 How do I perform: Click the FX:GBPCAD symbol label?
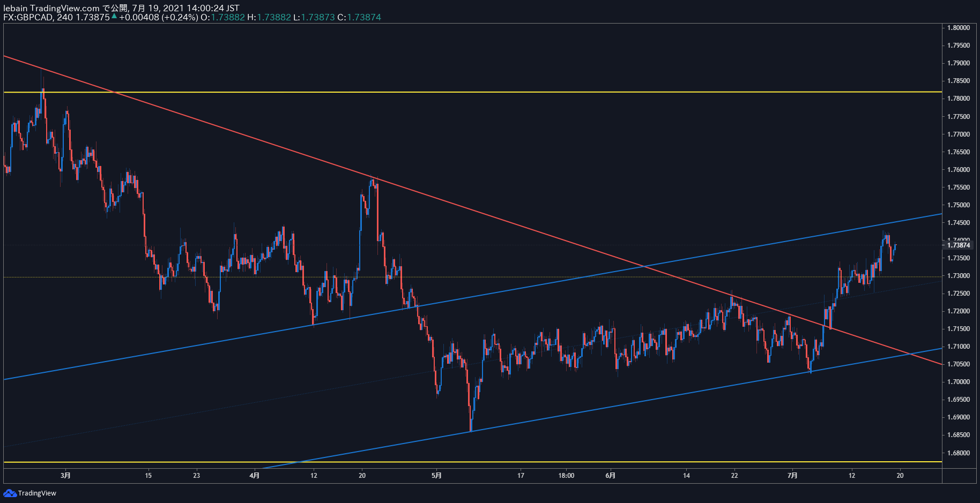(x=28, y=17)
